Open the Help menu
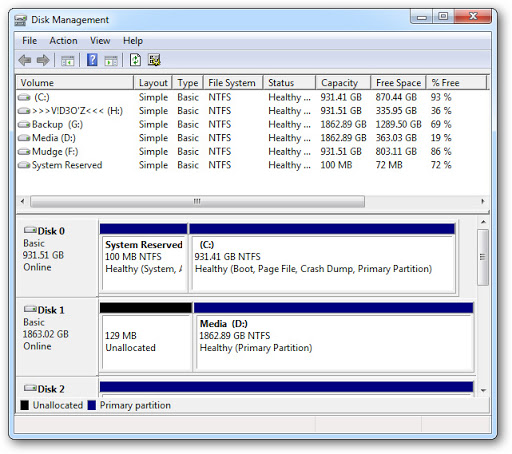Viewport: 512px width, 454px height. point(133,41)
